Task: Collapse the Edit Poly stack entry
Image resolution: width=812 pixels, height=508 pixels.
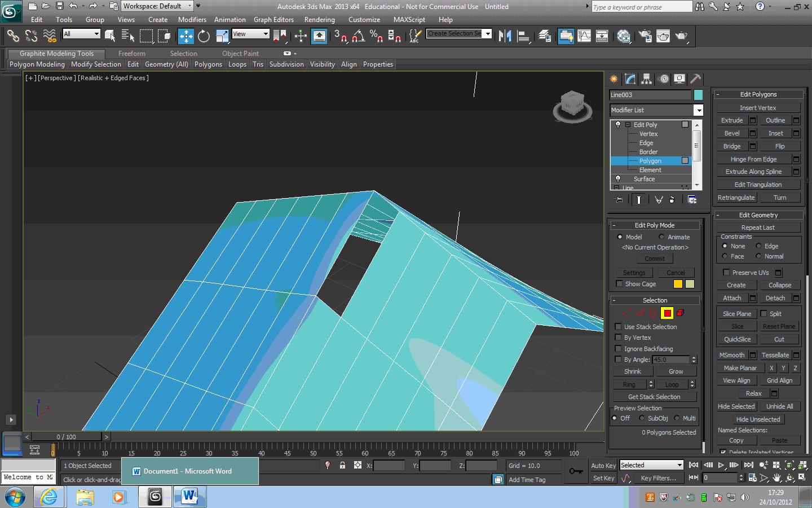Action: 628,125
